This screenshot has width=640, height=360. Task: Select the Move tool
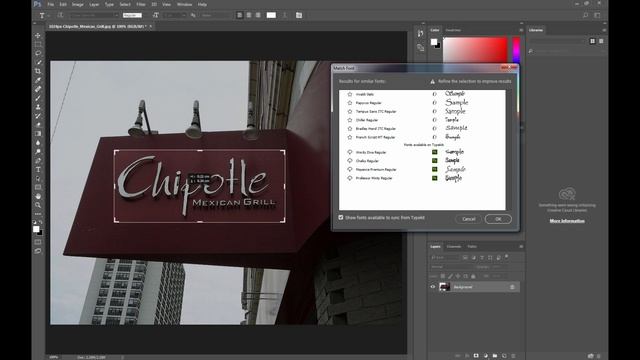pos(38,36)
